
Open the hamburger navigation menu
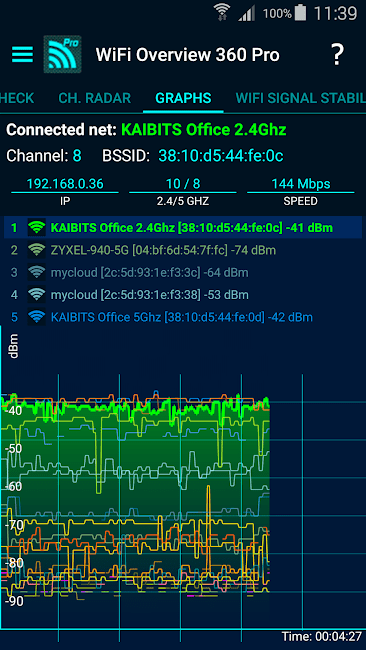pyautogui.click(x=22, y=54)
